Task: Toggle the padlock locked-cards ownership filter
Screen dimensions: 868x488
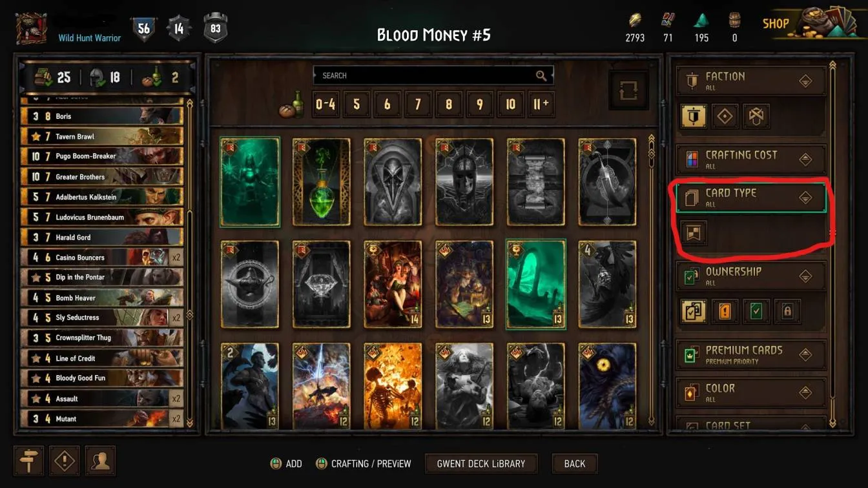Action: 787,312
